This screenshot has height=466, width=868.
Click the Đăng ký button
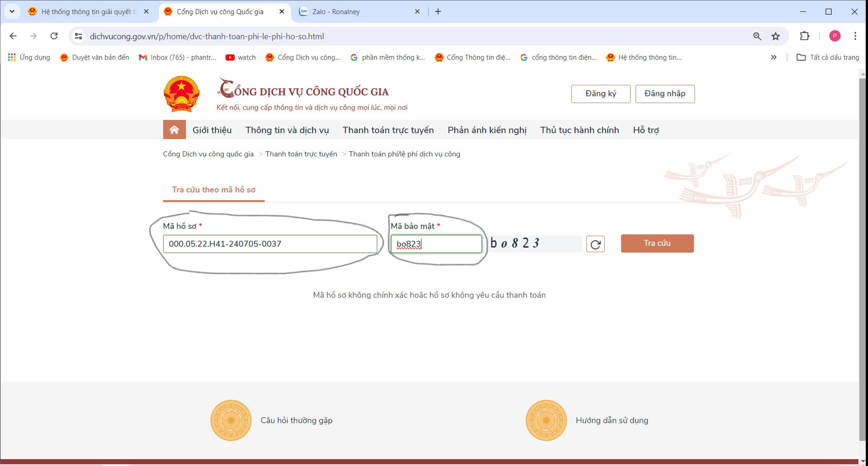click(x=601, y=93)
